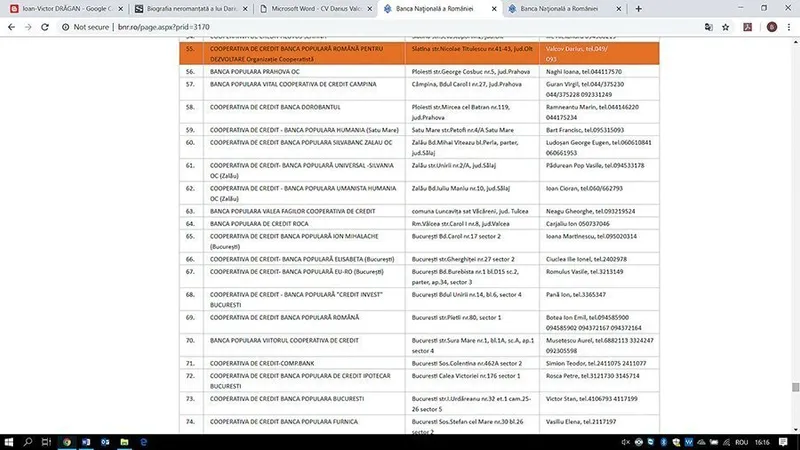Close the Ioan-Victor DRĂGAN Google tab

pos(120,9)
